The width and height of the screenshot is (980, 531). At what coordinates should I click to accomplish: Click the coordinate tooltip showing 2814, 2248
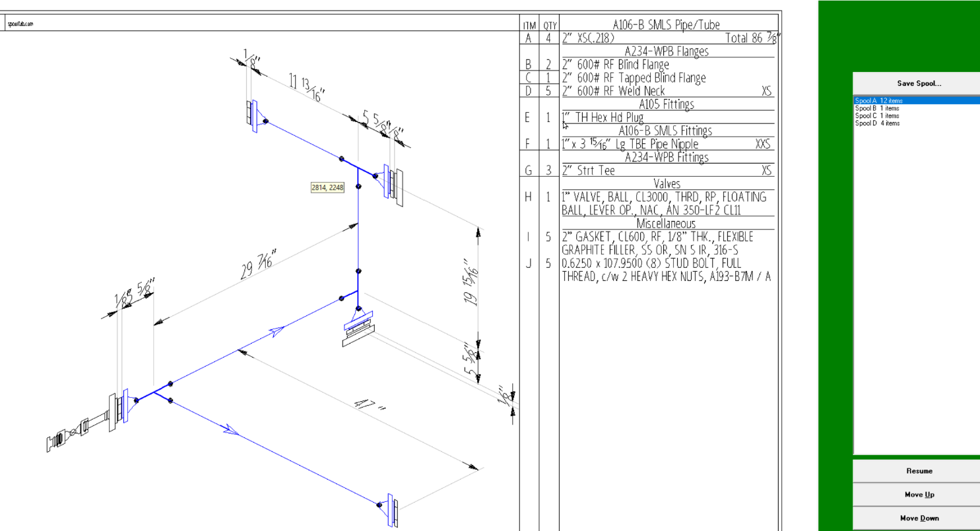(x=327, y=187)
